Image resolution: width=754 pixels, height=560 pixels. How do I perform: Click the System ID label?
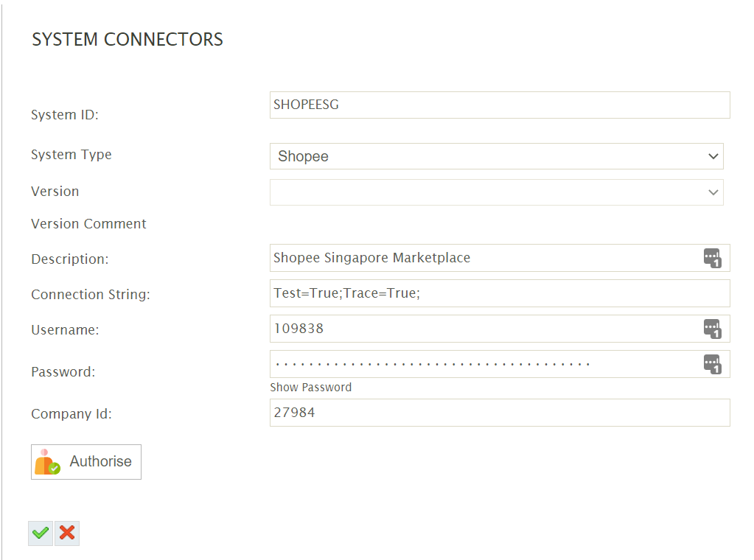coord(65,115)
